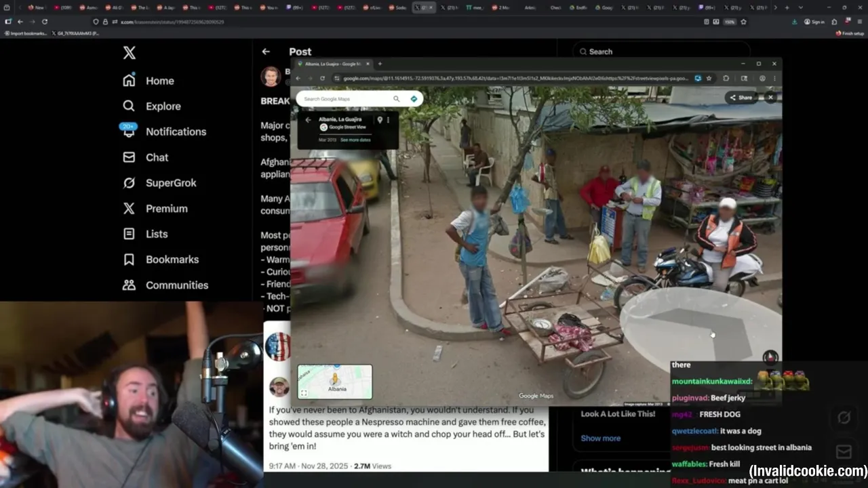Open the Import bookmarks item
The height and width of the screenshot is (488, 868).
(x=26, y=33)
